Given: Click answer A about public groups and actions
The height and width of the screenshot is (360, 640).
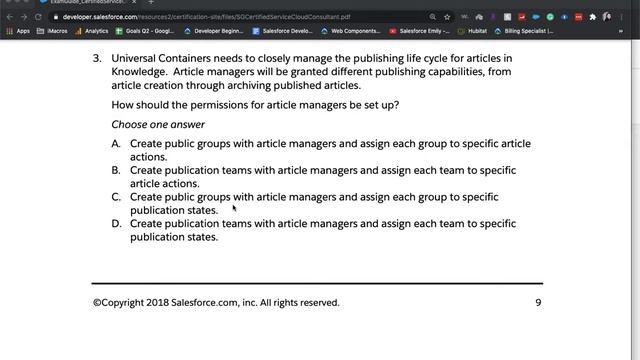Looking at the screenshot, I should pos(321,150).
